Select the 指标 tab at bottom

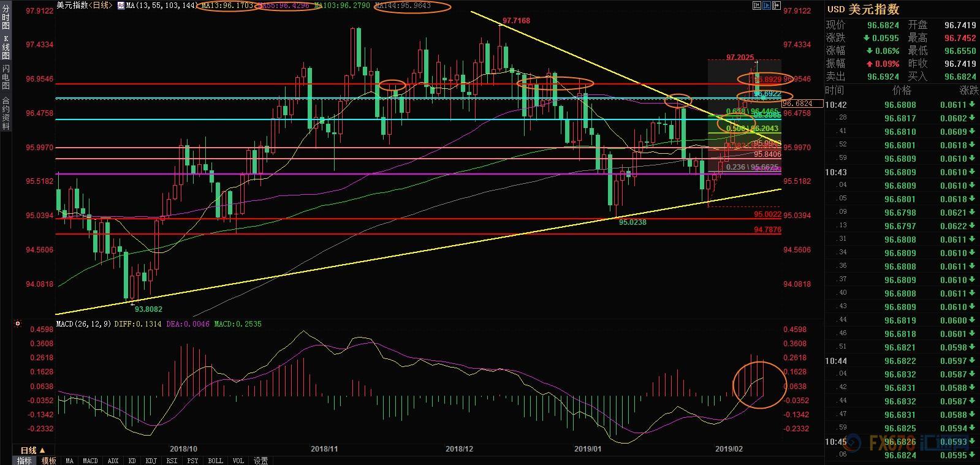[x=24, y=461]
